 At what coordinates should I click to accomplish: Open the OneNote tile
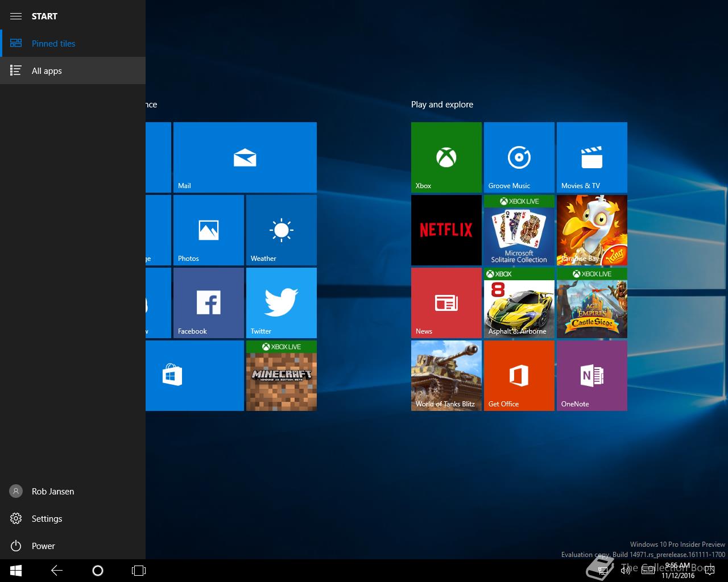(592, 376)
